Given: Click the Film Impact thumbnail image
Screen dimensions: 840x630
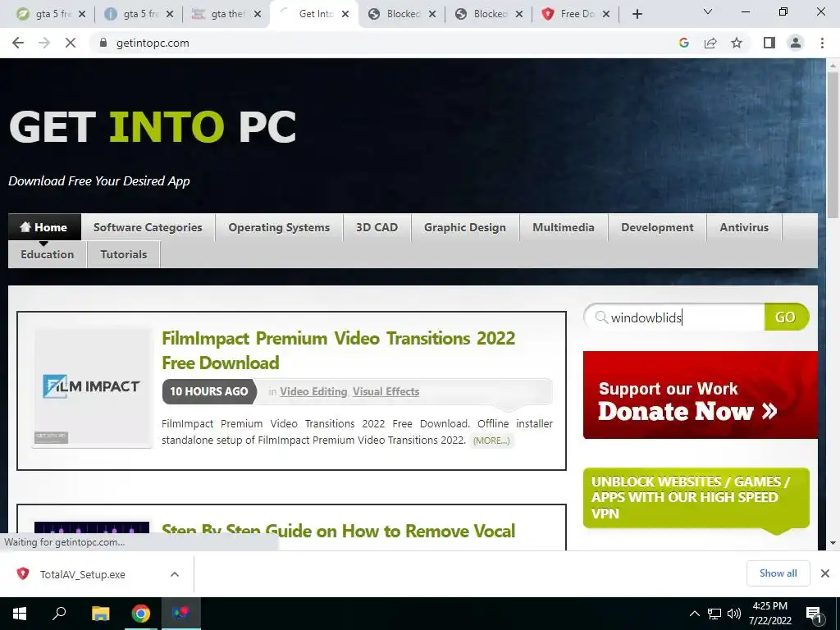Looking at the screenshot, I should (92, 387).
